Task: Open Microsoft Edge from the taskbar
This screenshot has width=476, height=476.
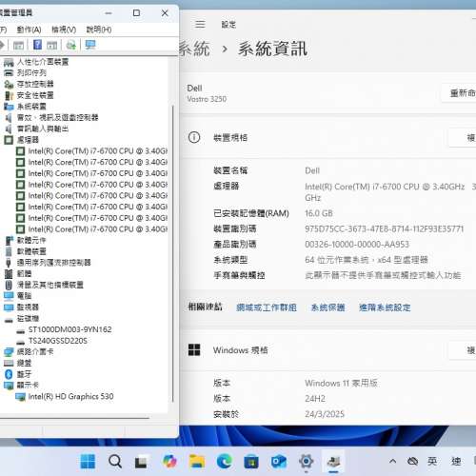Action: (x=225, y=461)
